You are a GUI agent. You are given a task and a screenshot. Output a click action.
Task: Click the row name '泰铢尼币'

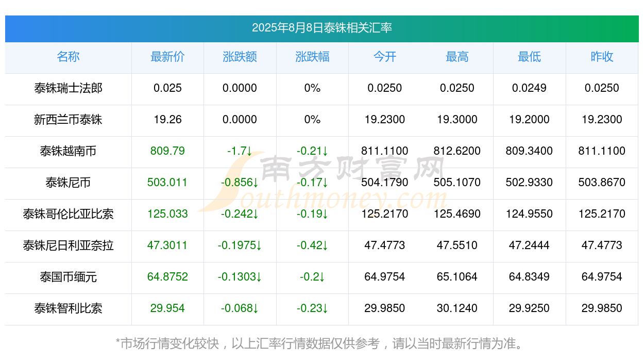click(68, 183)
